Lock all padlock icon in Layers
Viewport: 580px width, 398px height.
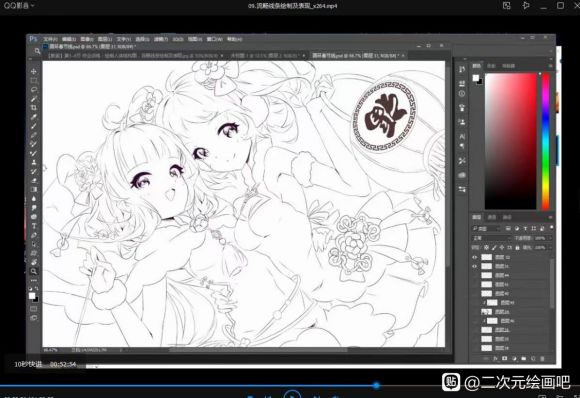click(517, 247)
